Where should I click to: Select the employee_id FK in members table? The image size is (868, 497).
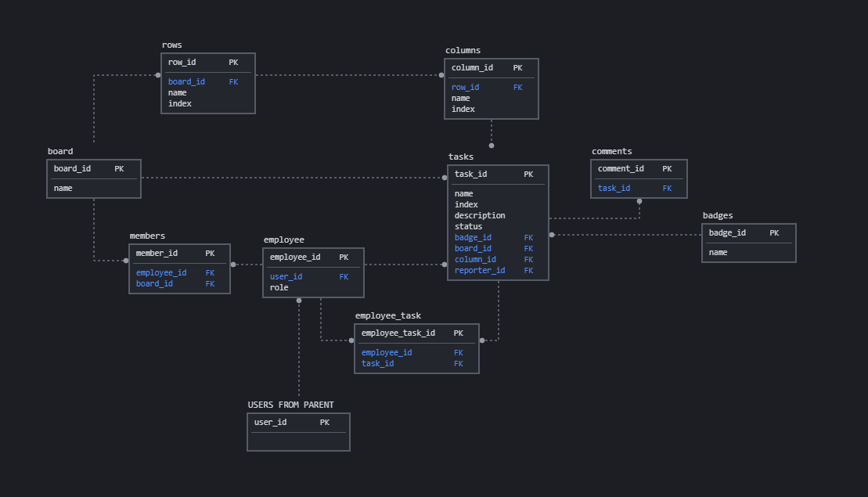pyautogui.click(x=161, y=272)
